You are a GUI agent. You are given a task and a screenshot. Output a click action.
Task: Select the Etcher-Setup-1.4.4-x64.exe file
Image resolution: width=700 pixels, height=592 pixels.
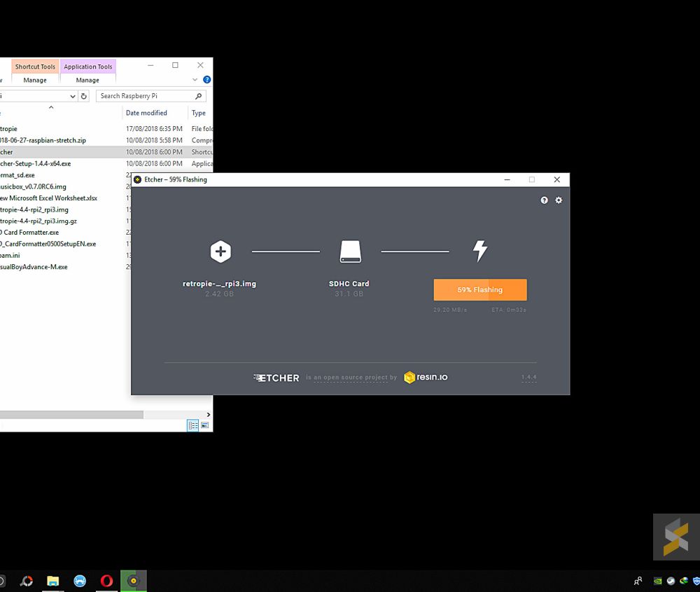tap(106, 163)
